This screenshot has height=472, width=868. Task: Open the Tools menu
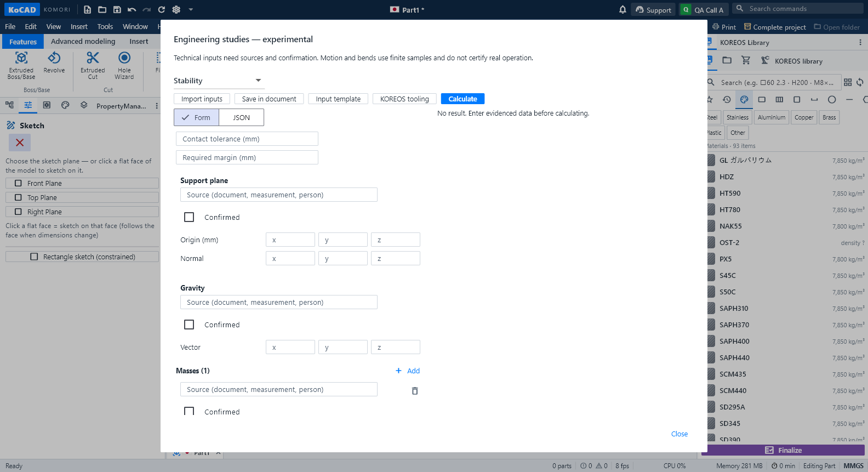click(105, 26)
